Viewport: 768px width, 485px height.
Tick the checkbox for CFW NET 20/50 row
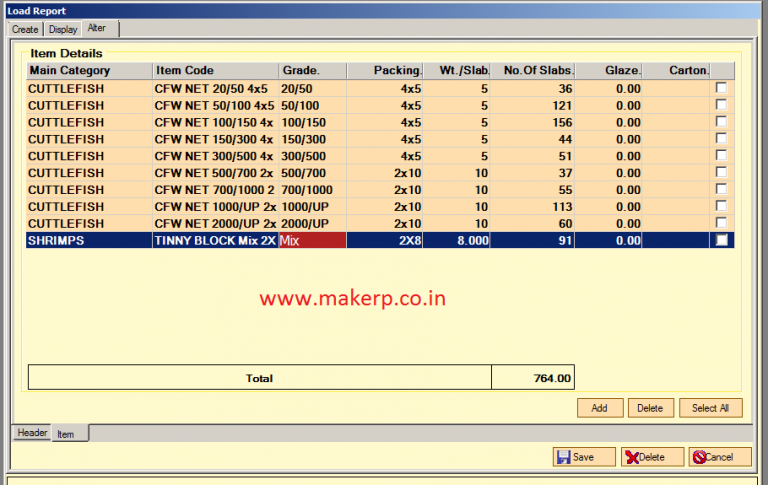coord(721,89)
